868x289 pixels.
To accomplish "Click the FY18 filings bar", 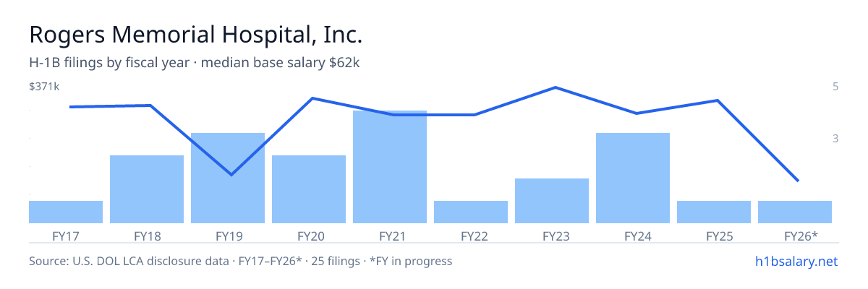I will coord(147,189).
